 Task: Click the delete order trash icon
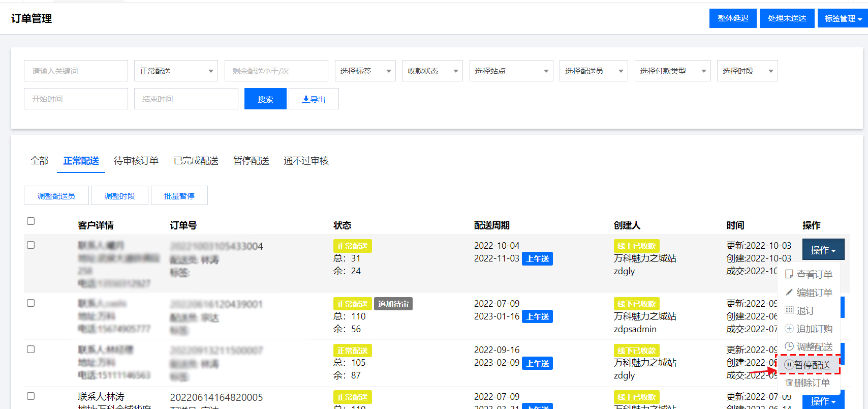[x=789, y=383]
